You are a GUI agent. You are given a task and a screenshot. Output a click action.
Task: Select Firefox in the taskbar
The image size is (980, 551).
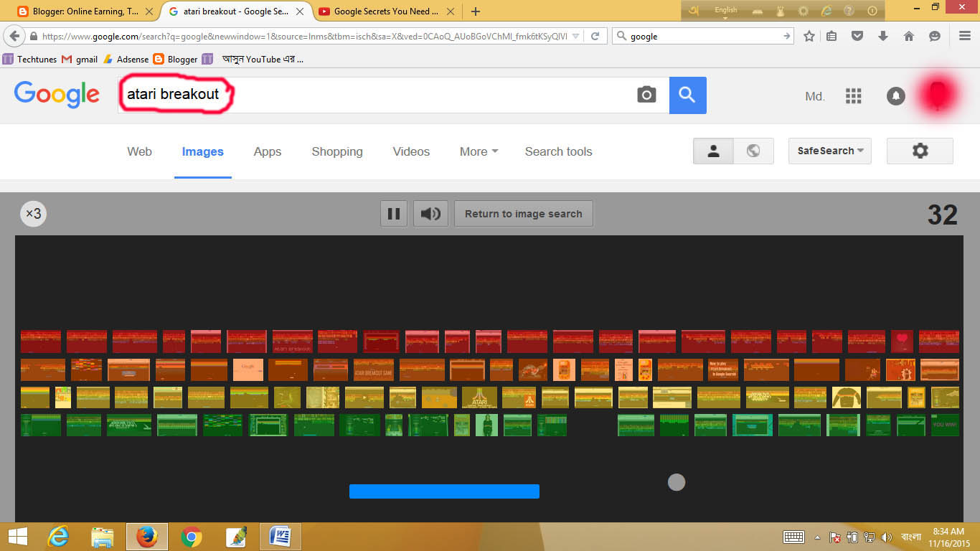pyautogui.click(x=147, y=537)
